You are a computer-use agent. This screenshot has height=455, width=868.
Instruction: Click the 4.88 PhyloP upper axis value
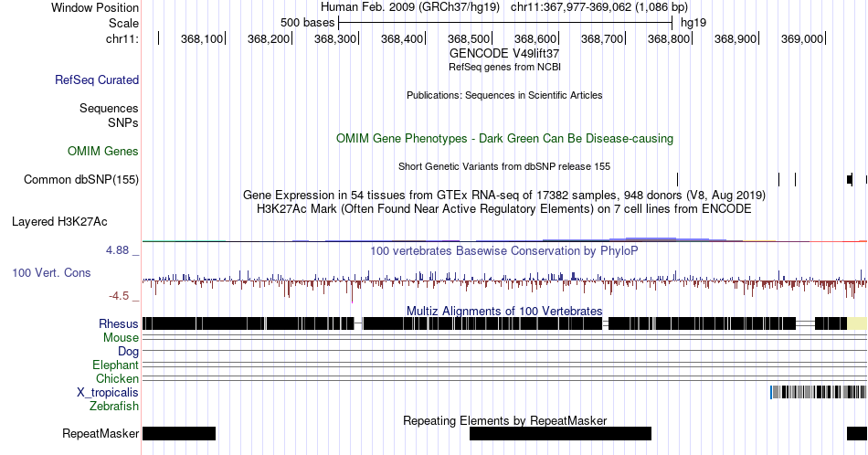117,250
